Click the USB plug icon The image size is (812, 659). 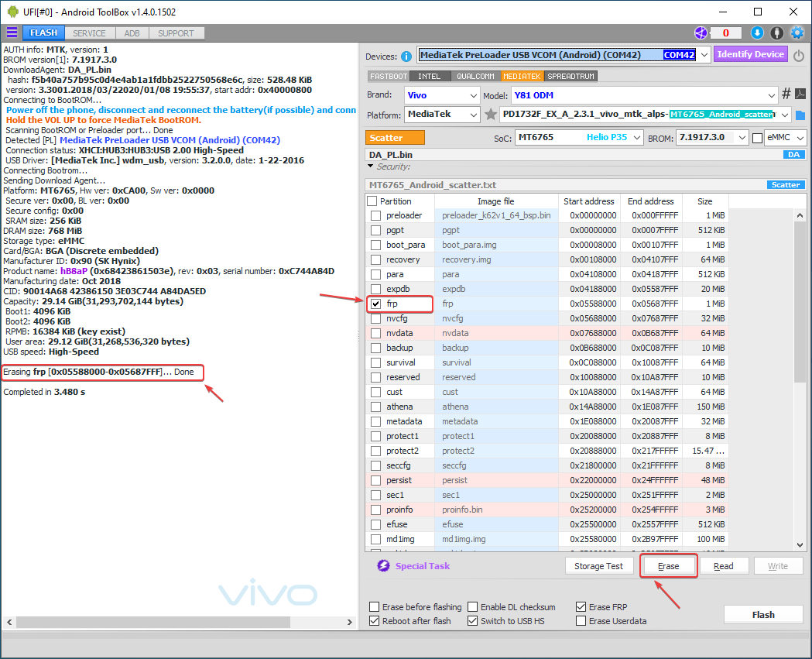click(777, 33)
